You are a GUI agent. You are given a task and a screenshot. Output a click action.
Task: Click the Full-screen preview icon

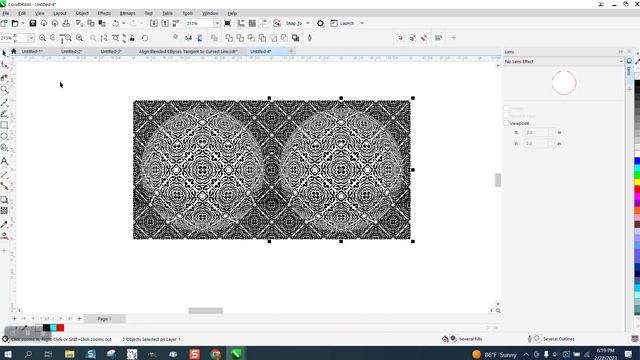tap(227, 23)
